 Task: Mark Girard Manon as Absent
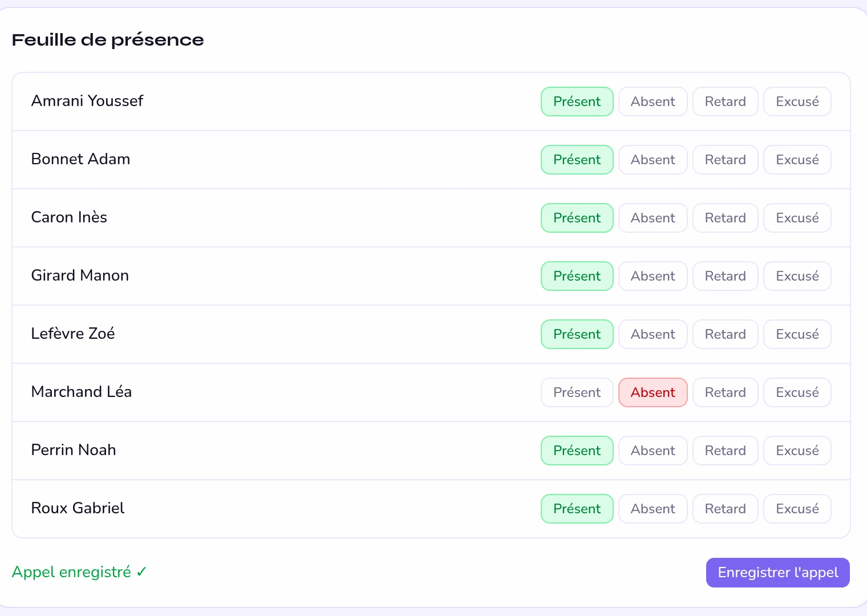tap(653, 276)
